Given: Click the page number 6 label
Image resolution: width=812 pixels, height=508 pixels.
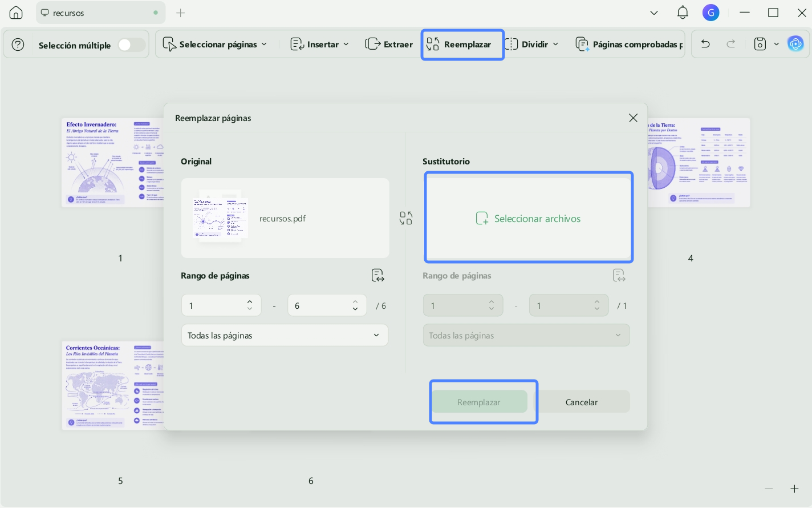Looking at the screenshot, I should [311, 481].
